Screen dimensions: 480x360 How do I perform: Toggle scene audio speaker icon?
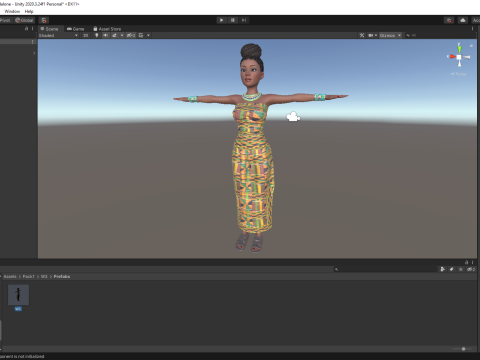coord(106,35)
